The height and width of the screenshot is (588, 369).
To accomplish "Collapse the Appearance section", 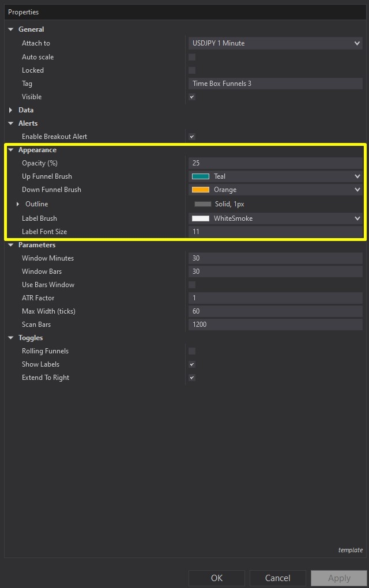I will [x=10, y=150].
